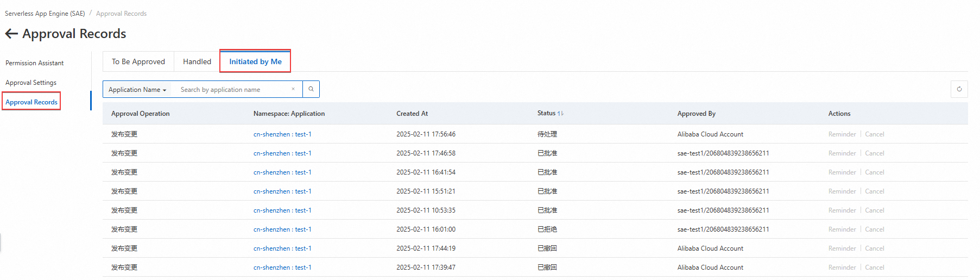980x280 pixels.
Task: Click the Namespace: Application column header
Action: (x=289, y=114)
